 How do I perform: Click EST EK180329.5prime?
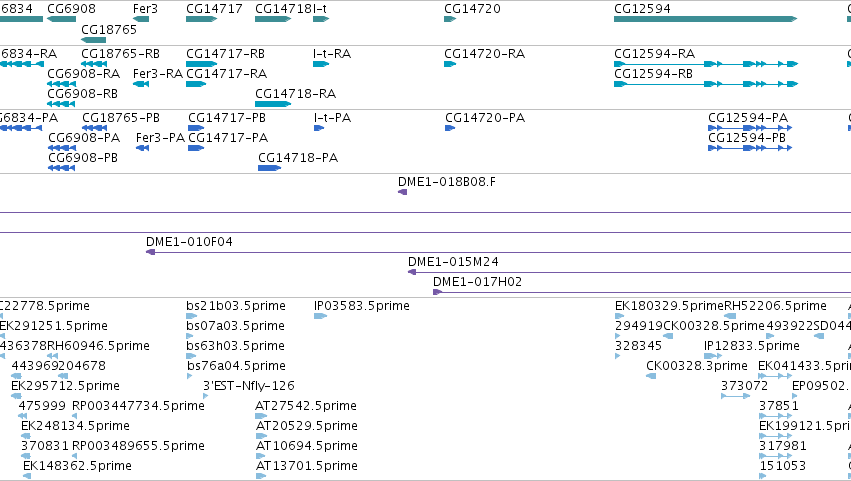669,306
